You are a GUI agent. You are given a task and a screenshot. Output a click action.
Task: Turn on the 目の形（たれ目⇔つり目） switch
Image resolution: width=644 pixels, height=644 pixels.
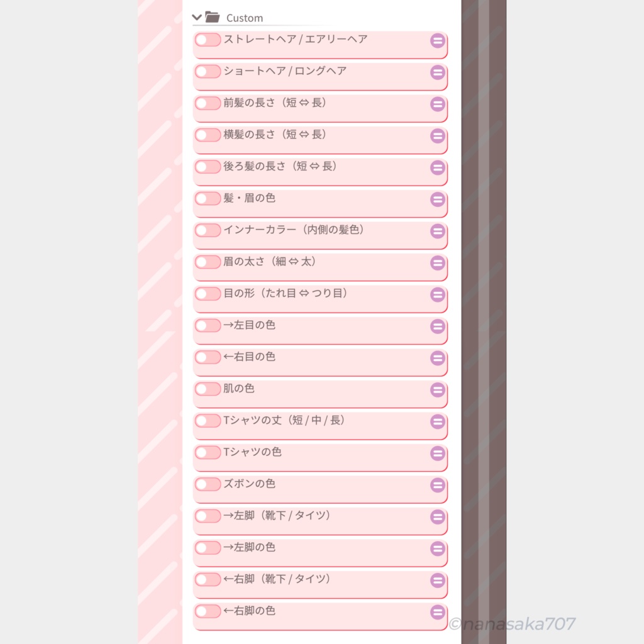pos(208,294)
